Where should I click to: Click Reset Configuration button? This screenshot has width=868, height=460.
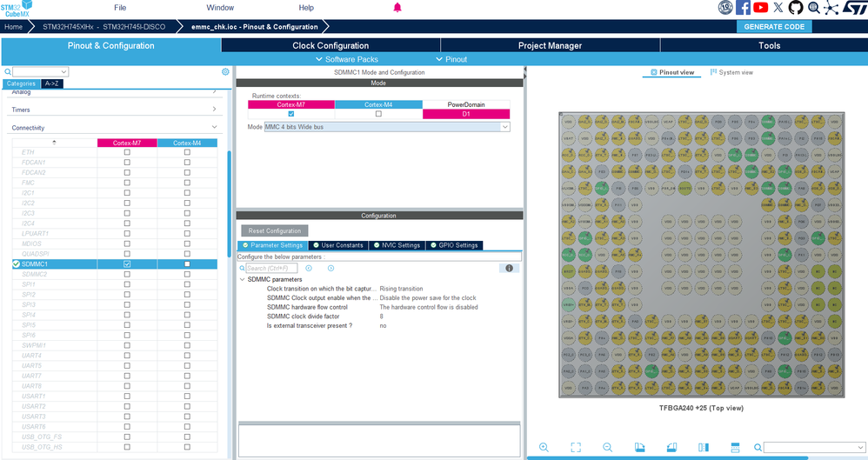point(275,230)
